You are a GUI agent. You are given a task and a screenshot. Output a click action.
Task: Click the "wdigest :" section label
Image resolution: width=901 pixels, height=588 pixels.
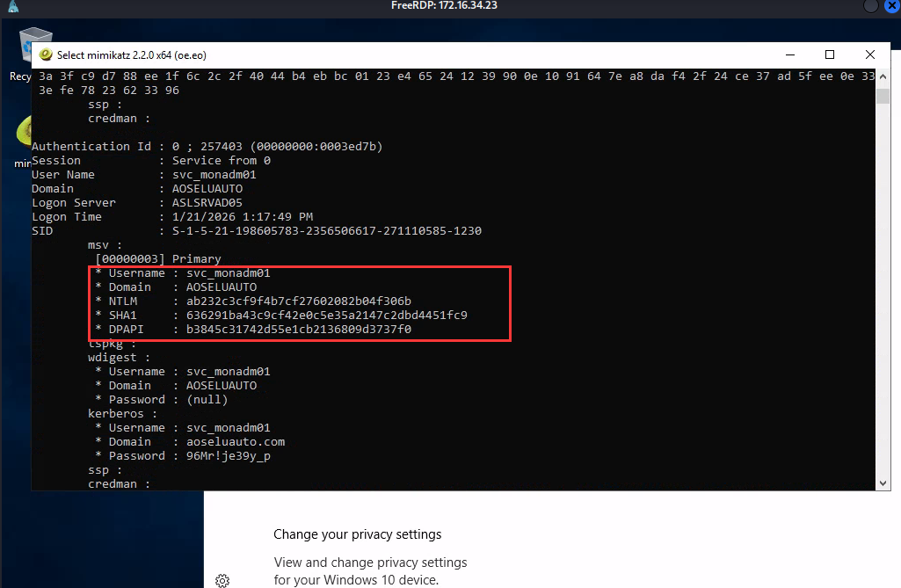120,358
